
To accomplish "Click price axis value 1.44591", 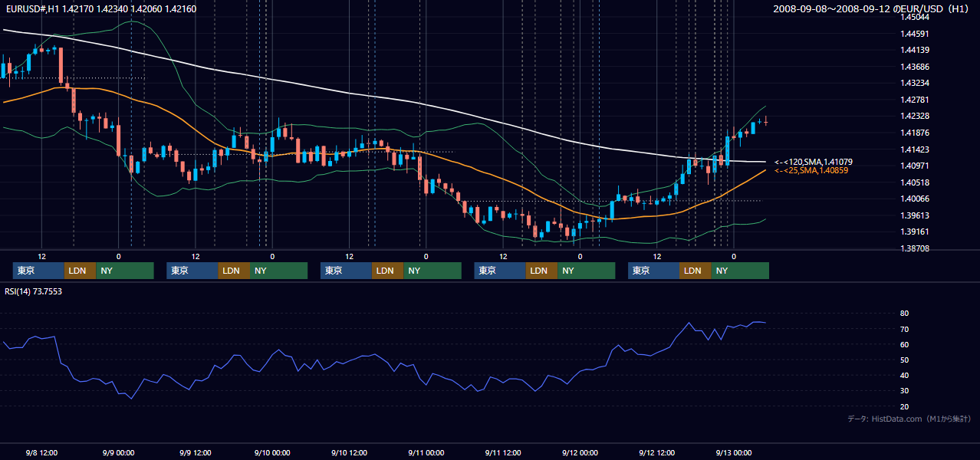I will pyautogui.click(x=915, y=34).
